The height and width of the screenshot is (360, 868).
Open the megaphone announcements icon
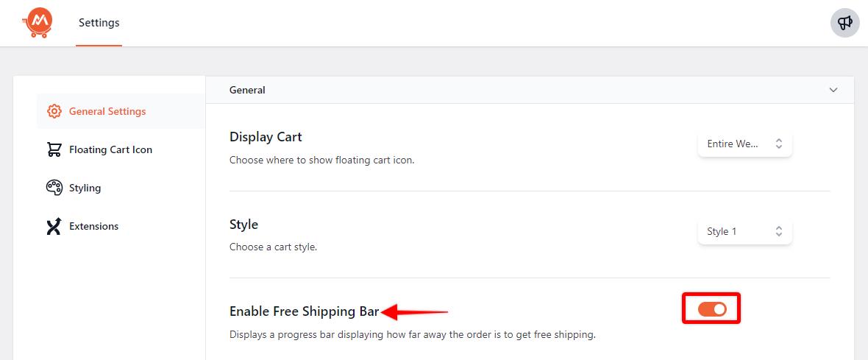(x=845, y=23)
